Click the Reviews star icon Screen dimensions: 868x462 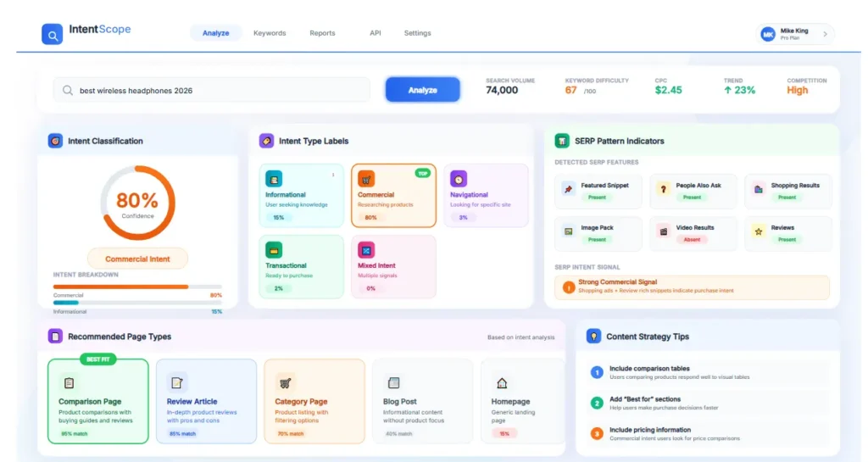[x=759, y=231]
